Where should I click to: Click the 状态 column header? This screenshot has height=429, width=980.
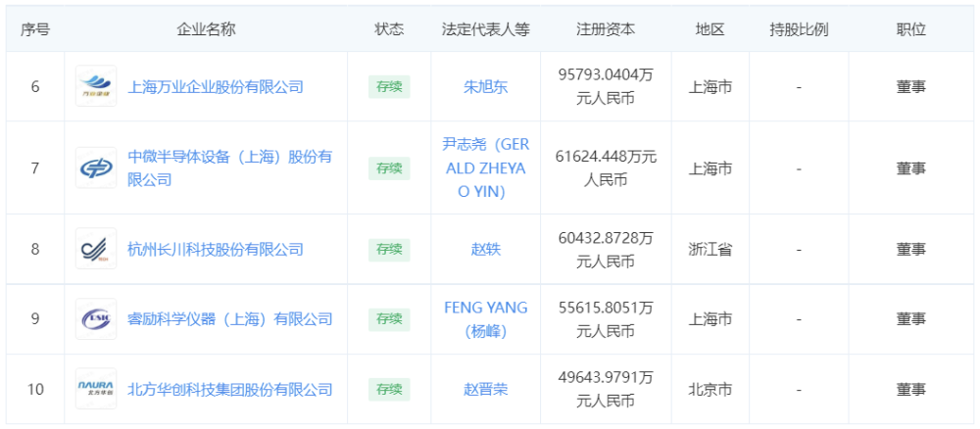[x=389, y=29]
